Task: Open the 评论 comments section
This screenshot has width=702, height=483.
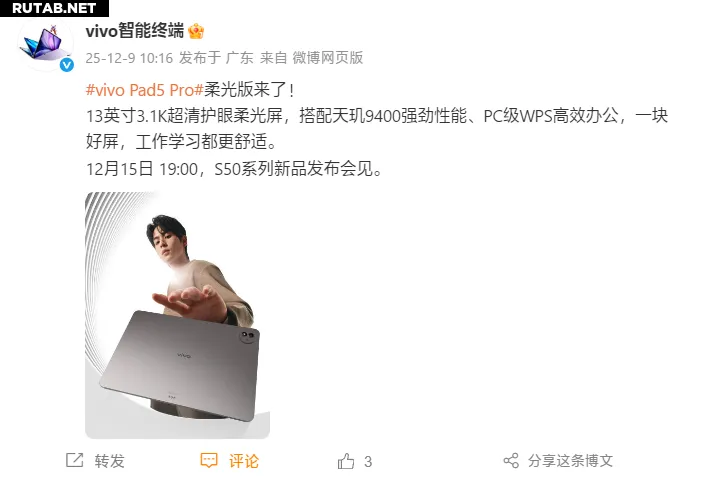Action: 244,461
